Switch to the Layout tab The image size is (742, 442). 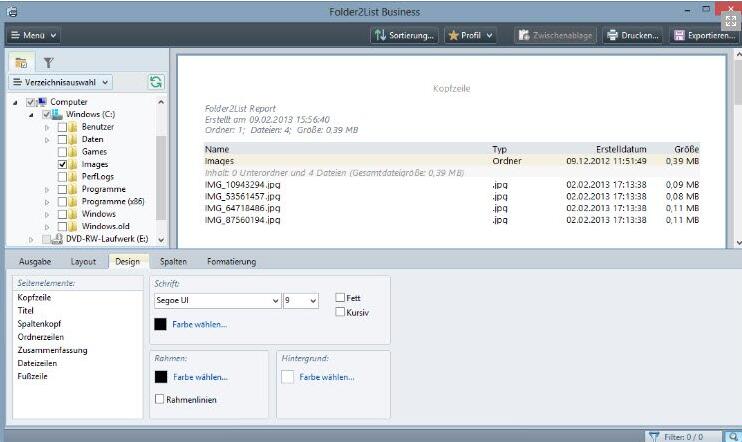(x=83, y=262)
